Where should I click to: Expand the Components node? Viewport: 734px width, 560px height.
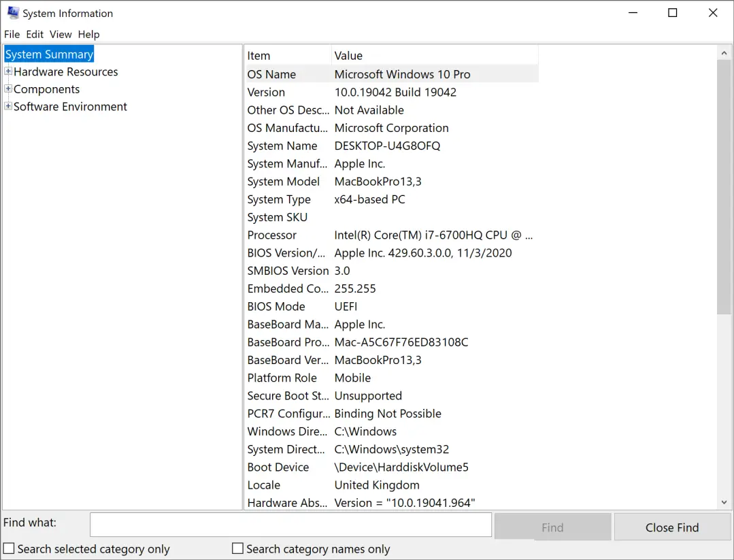[8, 89]
